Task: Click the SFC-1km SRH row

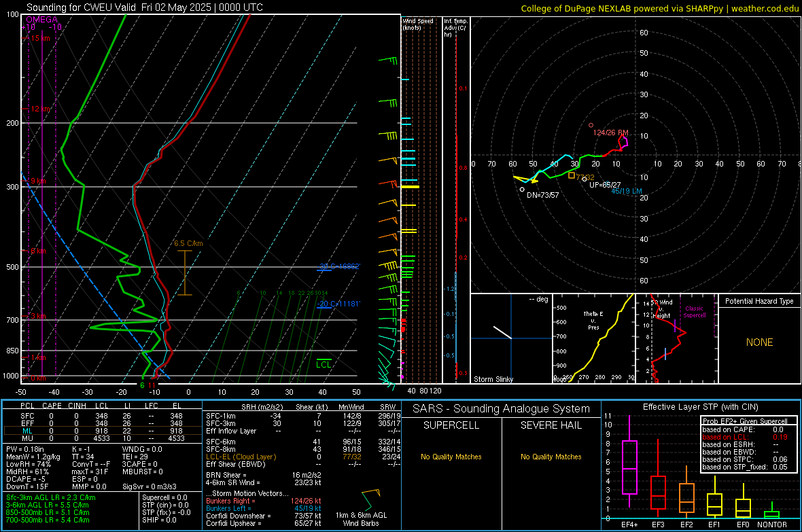Action: [303, 416]
